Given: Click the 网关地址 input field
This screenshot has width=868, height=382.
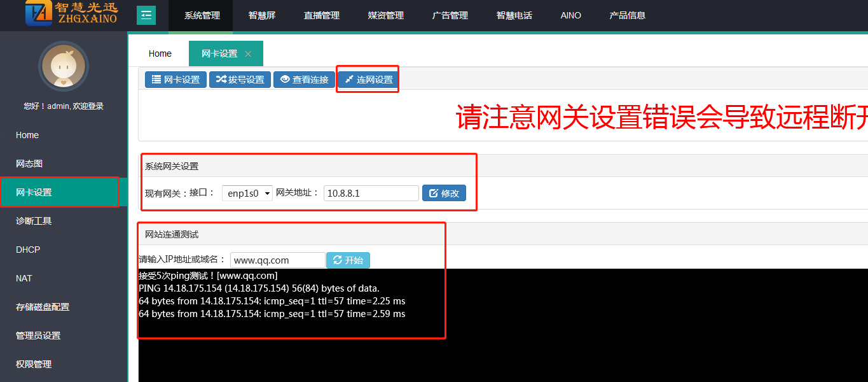Looking at the screenshot, I should (x=371, y=193).
